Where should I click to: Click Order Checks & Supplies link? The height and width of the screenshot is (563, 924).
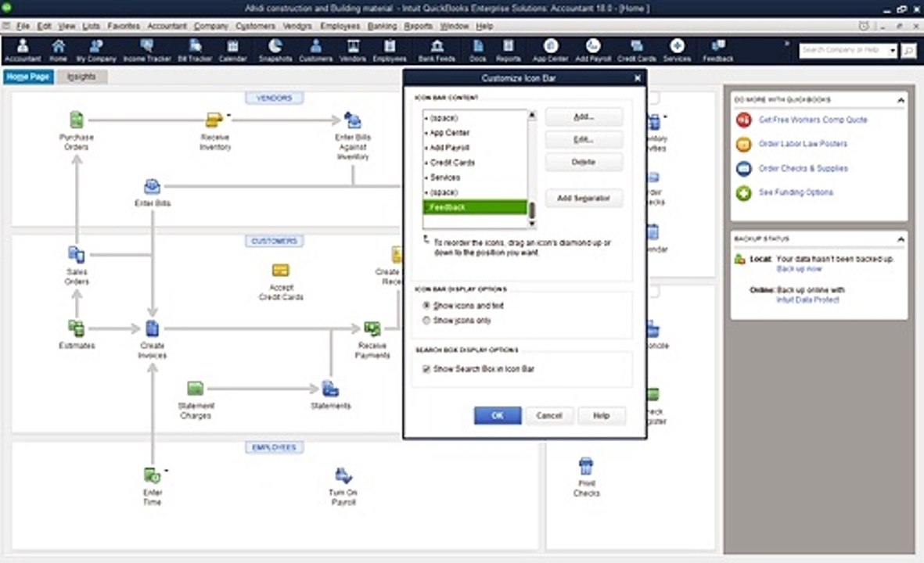click(804, 168)
